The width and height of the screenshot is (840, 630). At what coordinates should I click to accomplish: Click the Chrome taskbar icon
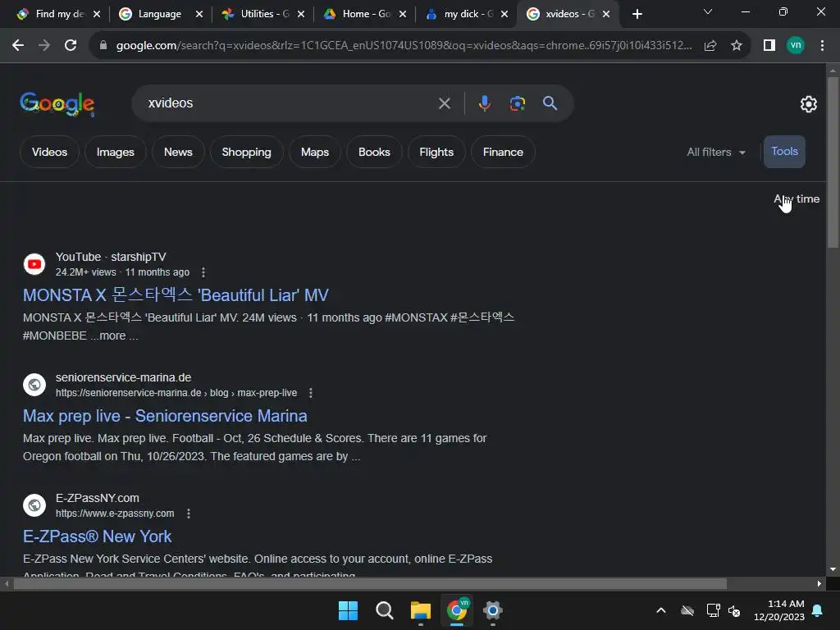pos(457,610)
